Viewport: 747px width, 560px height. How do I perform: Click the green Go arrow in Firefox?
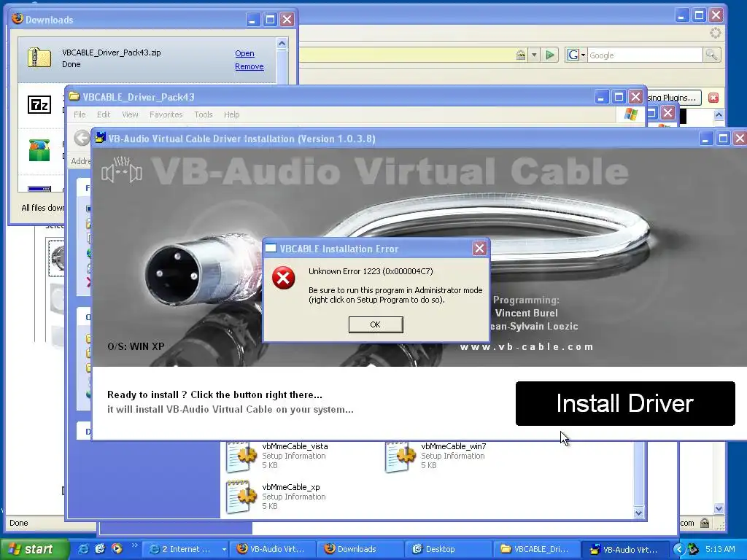[550, 55]
